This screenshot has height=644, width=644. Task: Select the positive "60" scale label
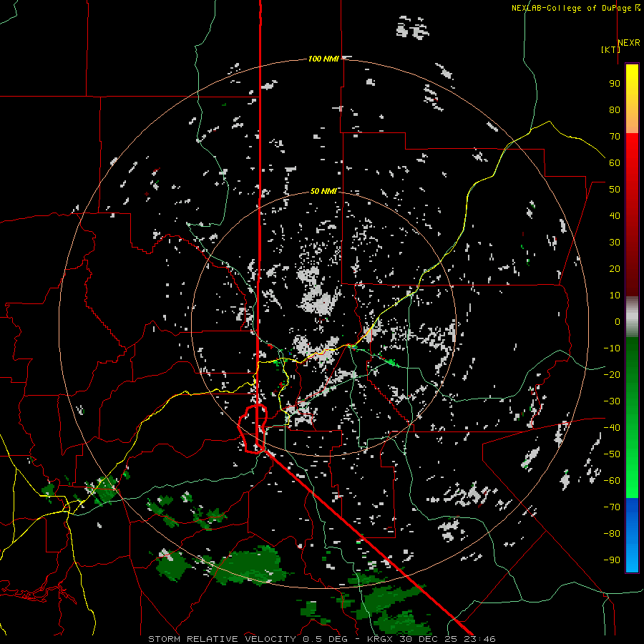[615, 162]
